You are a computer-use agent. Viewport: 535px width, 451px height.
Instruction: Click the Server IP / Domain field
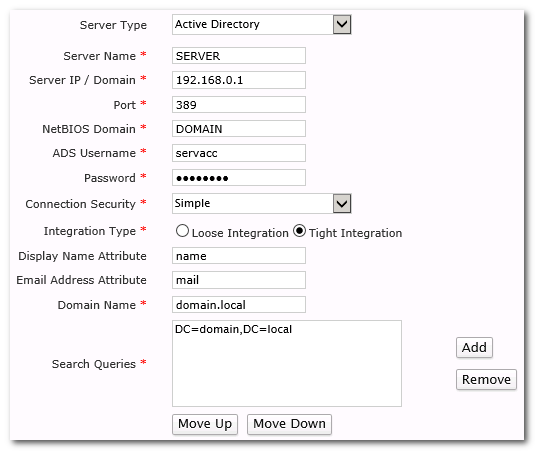[x=239, y=80]
